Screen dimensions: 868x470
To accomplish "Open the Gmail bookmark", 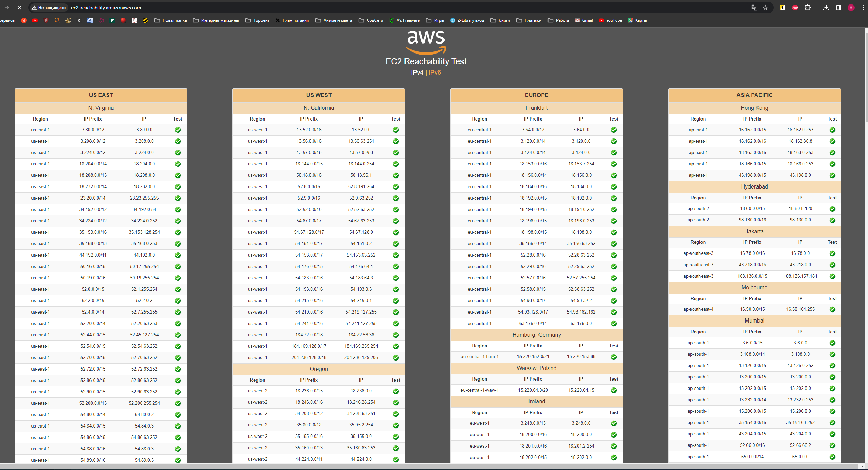I will click(x=584, y=20).
